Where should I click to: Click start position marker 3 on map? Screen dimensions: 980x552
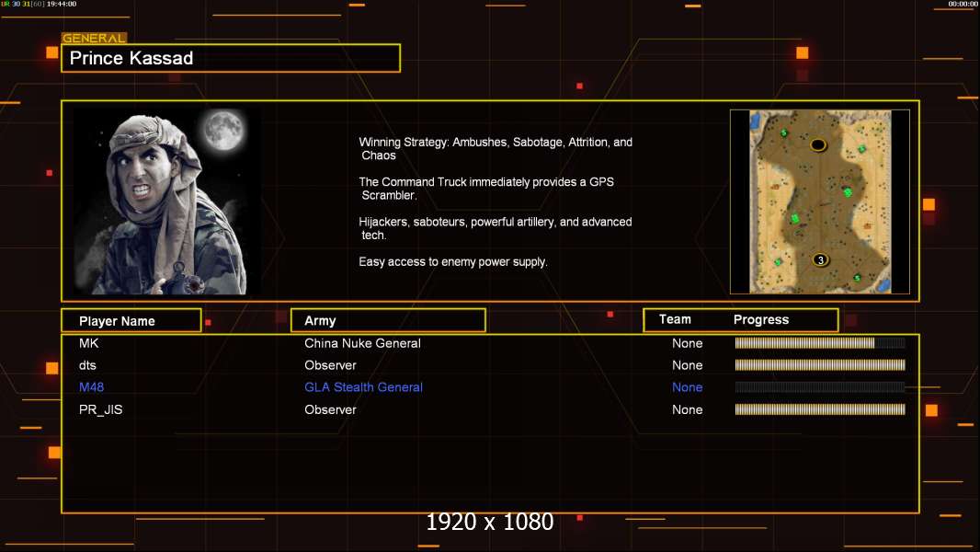[821, 260]
